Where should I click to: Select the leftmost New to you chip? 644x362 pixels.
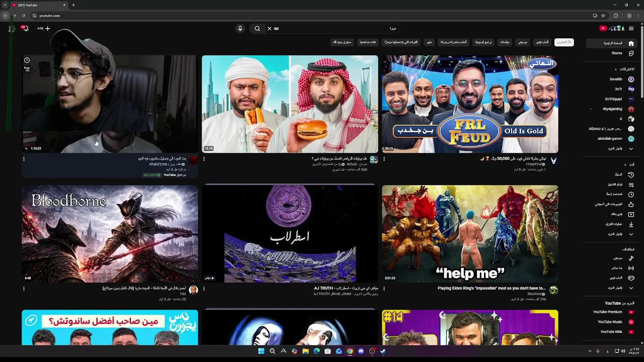pyautogui.click(x=342, y=42)
